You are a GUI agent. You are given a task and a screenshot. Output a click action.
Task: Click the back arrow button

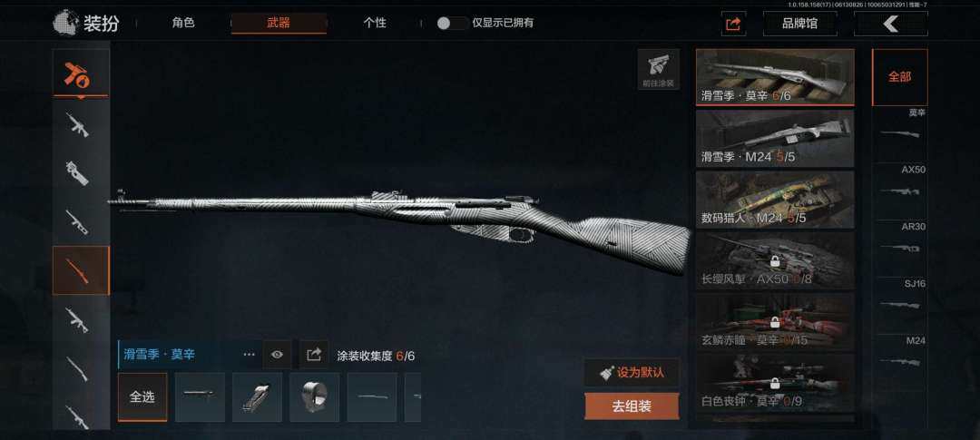pyautogui.click(x=891, y=24)
